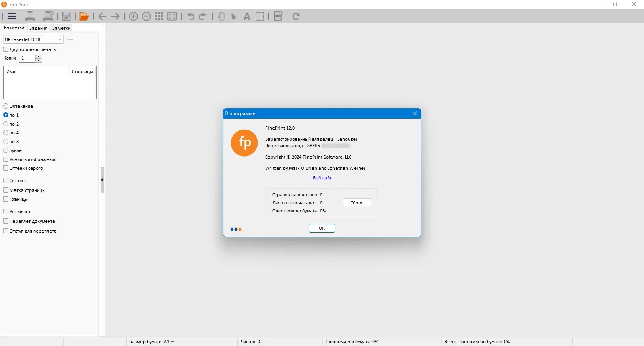644x346 pixels.
Task: Click the Copyright © 2024 FinePrint text
Action: pos(308,157)
